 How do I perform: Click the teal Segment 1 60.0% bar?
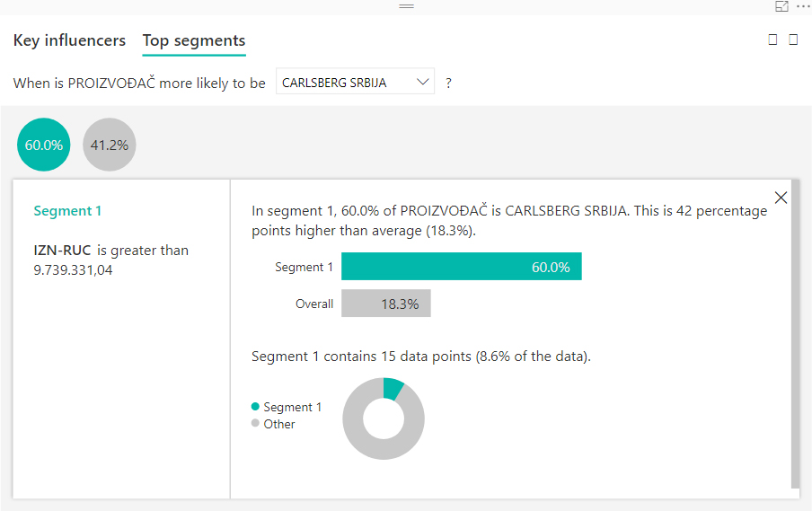461,267
